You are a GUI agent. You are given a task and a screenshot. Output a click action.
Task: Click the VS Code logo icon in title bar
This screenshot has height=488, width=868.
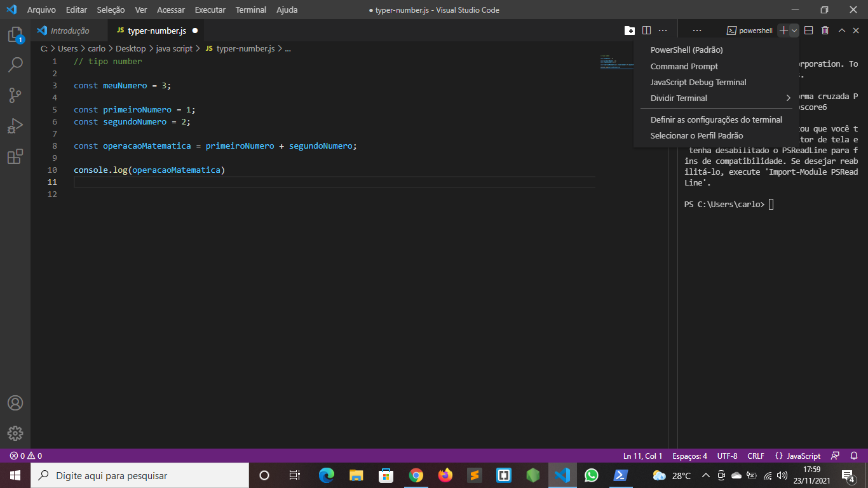tap(11, 10)
